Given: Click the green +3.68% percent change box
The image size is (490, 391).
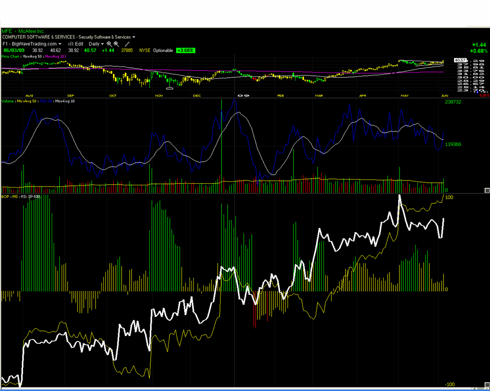Looking at the screenshot, I should pyautogui.click(x=185, y=50).
